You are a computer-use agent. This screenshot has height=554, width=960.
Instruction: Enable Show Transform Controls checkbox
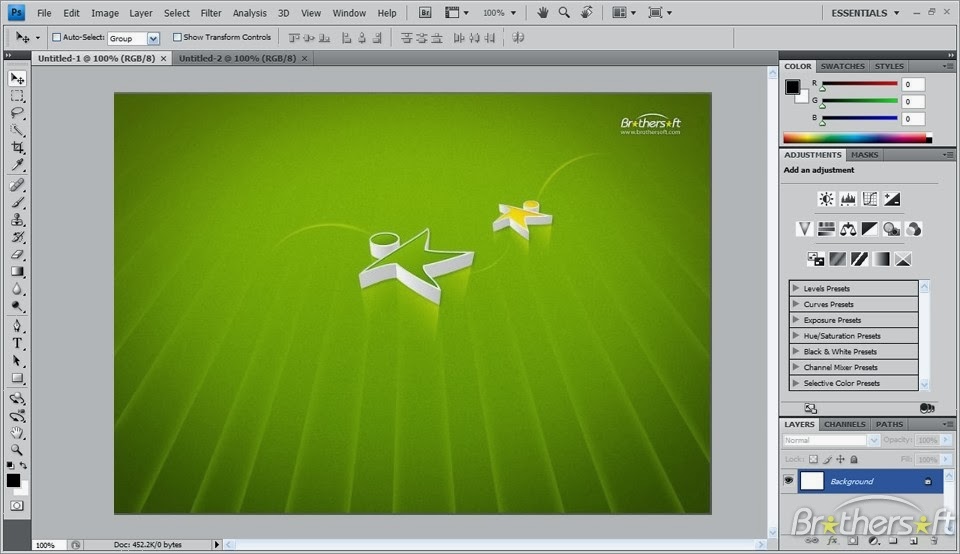(x=177, y=37)
